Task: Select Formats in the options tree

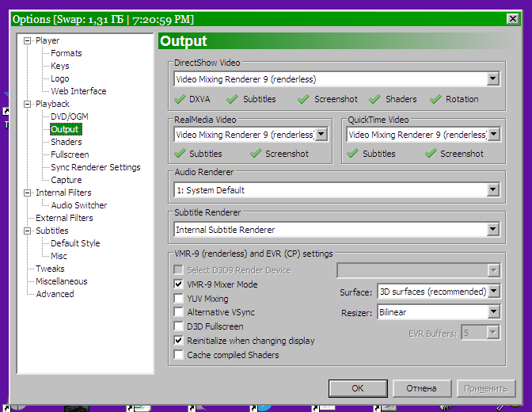Action: [66, 53]
